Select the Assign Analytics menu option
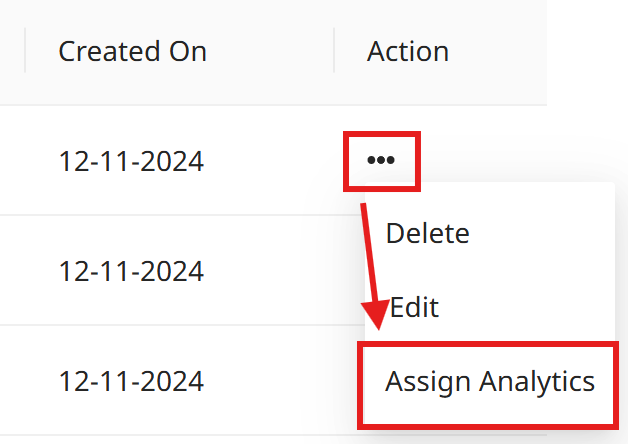 (x=490, y=381)
